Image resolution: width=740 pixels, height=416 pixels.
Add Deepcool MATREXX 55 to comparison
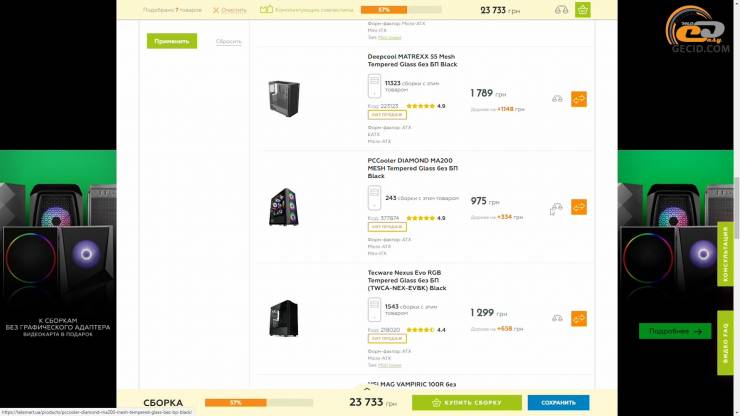(557, 99)
